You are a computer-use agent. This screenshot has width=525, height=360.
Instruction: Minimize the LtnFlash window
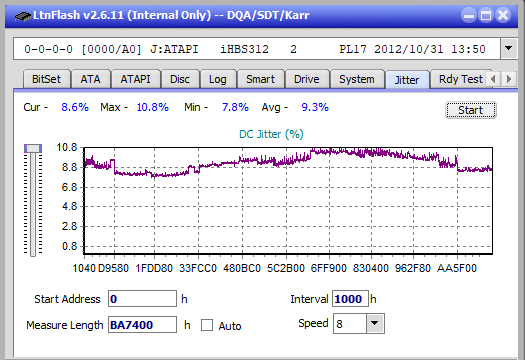click(x=469, y=15)
